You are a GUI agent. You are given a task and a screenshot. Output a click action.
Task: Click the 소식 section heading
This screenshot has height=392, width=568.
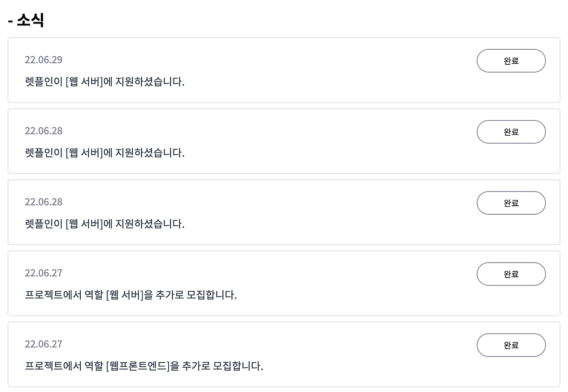tap(26, 20)
